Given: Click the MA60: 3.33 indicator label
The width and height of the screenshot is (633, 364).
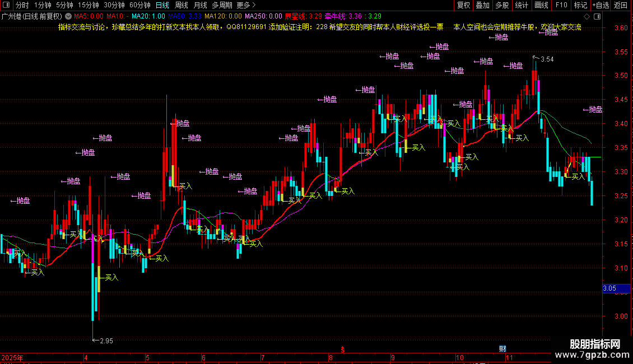Looking at the screenshot, I should (x=184, y=16).
